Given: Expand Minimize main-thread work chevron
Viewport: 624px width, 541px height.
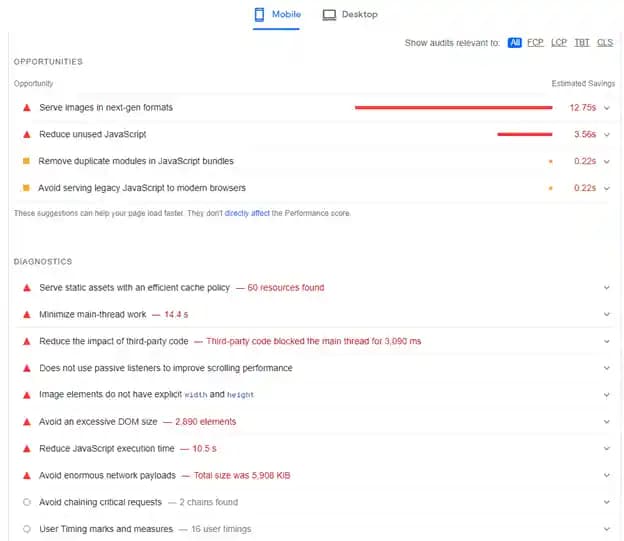Looking at the screenshot, I should [606, 314].
